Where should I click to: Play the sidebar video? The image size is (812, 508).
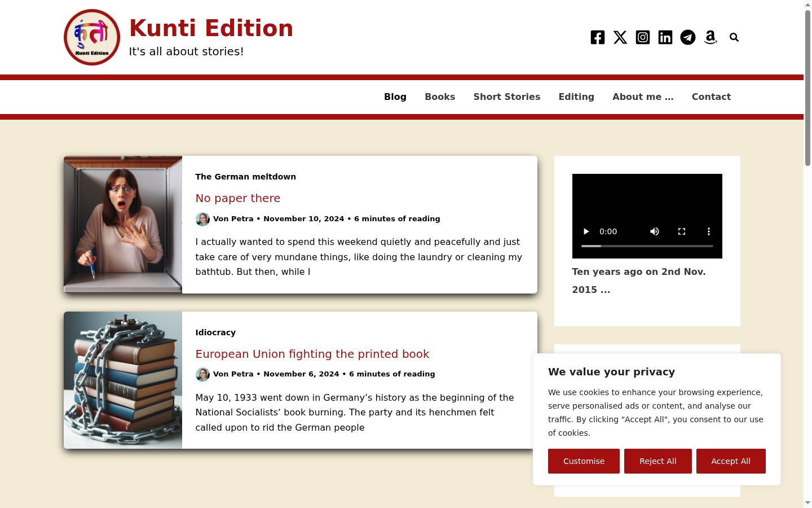586,231
